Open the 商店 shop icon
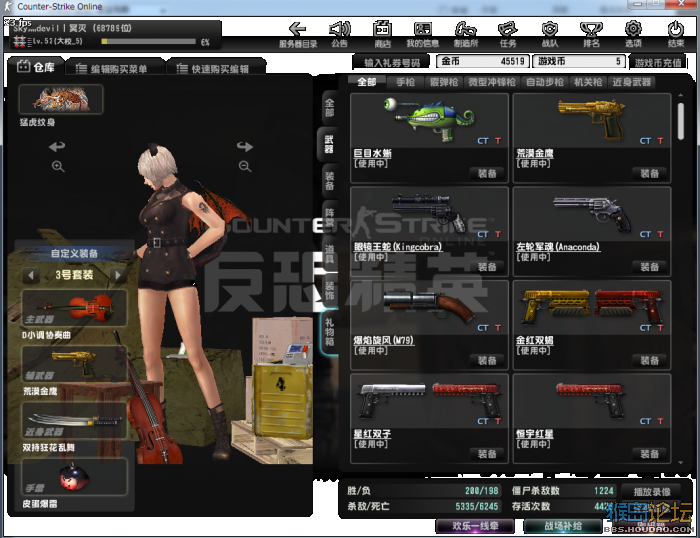This screenshot has width=700, height=538. click(x=382, y=29)
